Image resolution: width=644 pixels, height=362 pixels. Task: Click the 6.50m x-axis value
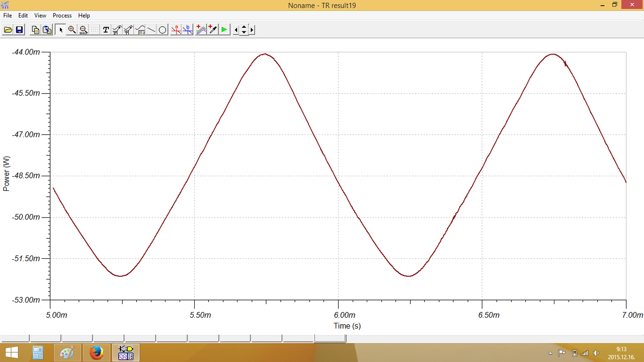tap(488, 315)
